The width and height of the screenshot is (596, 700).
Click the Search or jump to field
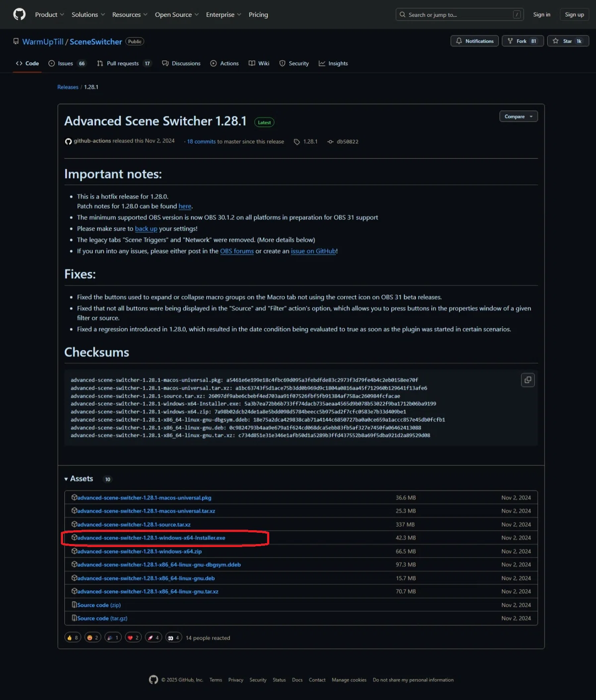click(460, 15)
